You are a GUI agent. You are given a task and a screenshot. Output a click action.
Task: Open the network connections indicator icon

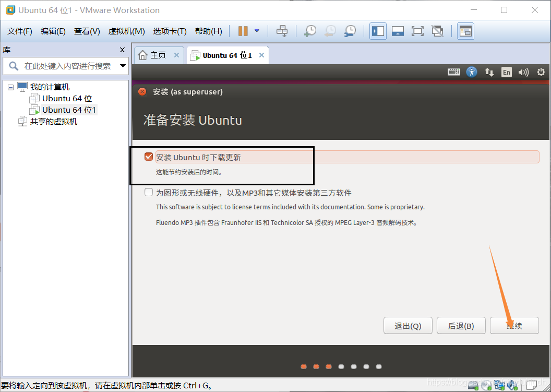point(489,72)
